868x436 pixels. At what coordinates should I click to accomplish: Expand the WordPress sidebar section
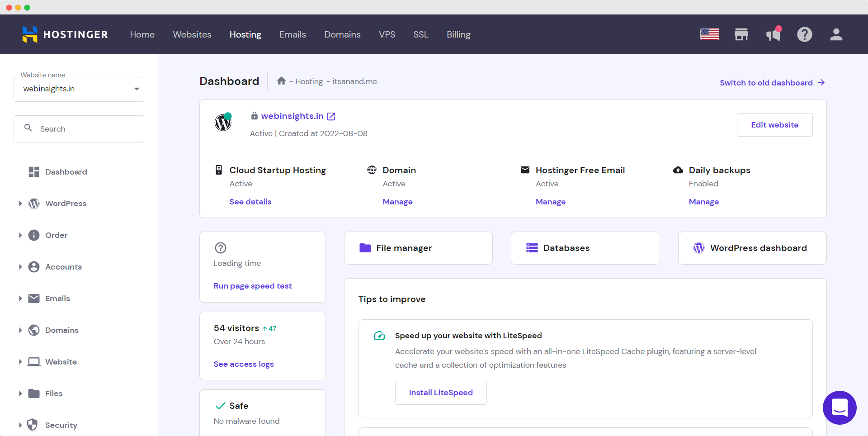tap(20, 204)
